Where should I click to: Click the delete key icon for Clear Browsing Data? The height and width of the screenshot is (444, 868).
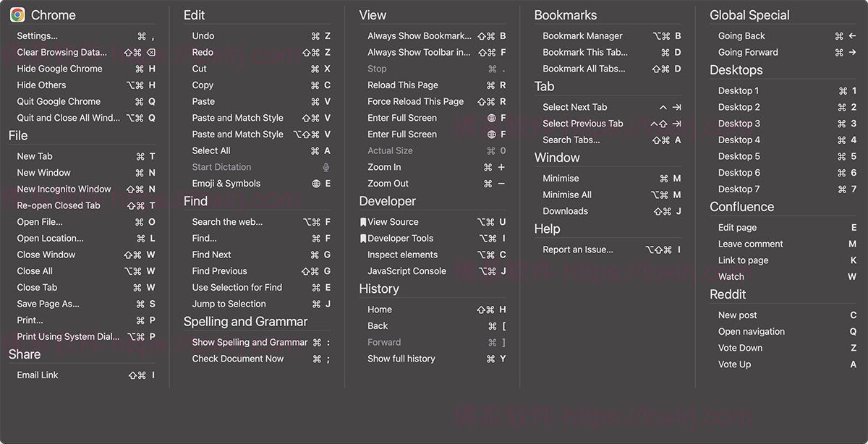tap(150, 52)
